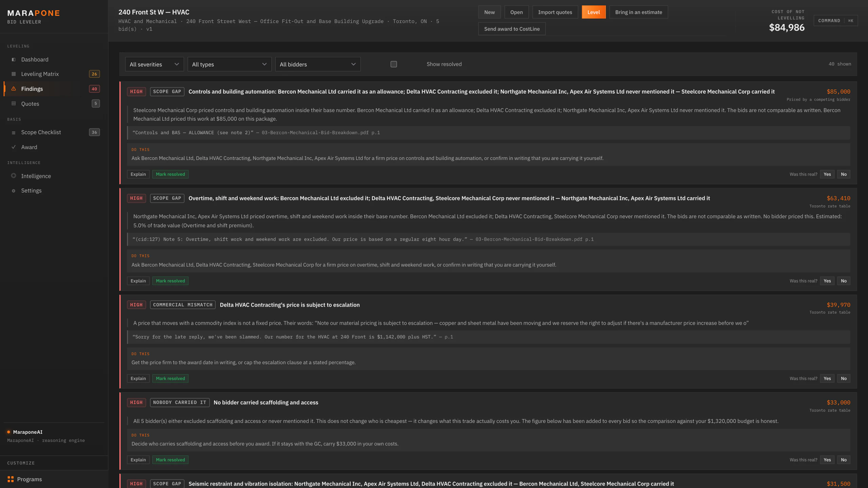Mark the Delta HVAC escalation finding resolved
The width and height of the screenshot is (868, 488).
tap(170, 379)
